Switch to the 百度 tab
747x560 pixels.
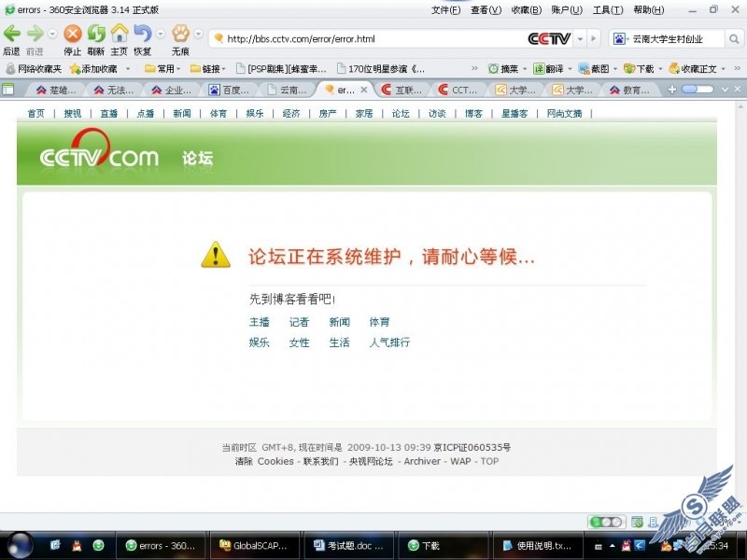(229, 90)
